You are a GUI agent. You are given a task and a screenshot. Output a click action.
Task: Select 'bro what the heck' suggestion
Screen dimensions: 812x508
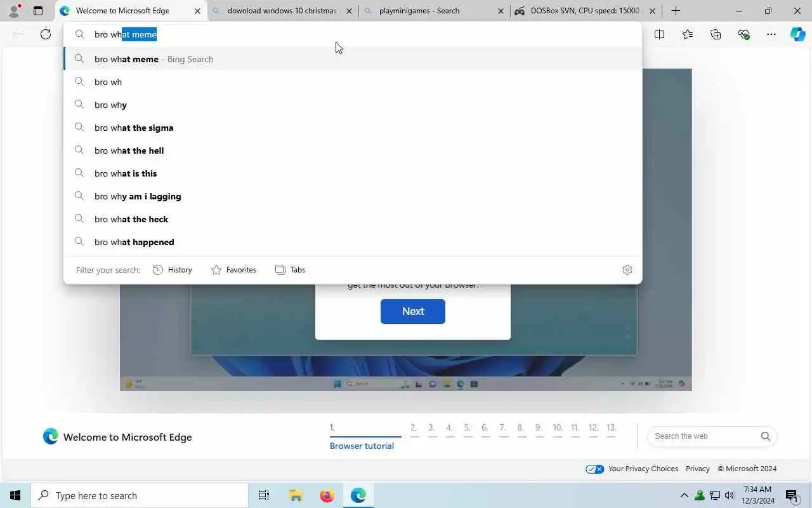pyautogui.click(x=353, y=219)
